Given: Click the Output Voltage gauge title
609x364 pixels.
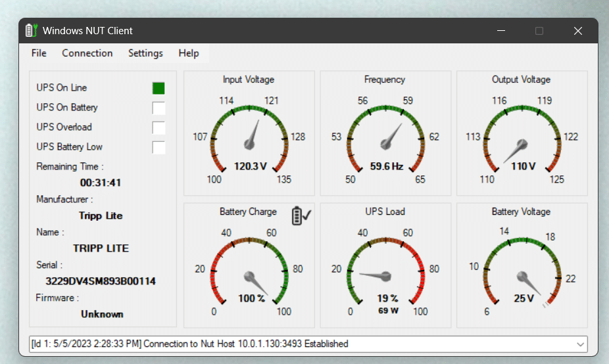Looking at the screenshot, I should click(x=522, y=80).
